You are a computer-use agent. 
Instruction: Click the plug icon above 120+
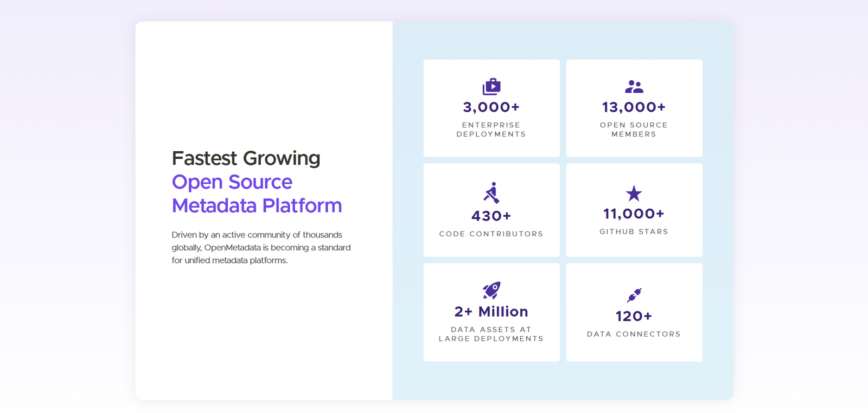point(634,295)
